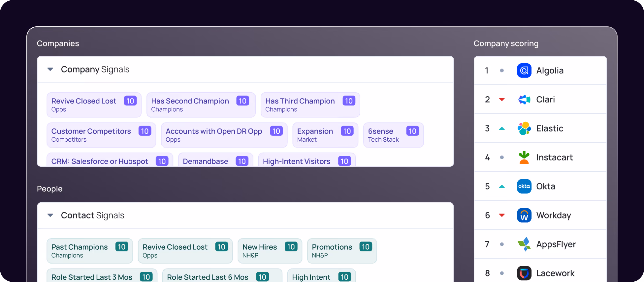Click the People section heading
The width and height of the screenshot is (644, 282).
pyautogui.click(x=50, y=189)
